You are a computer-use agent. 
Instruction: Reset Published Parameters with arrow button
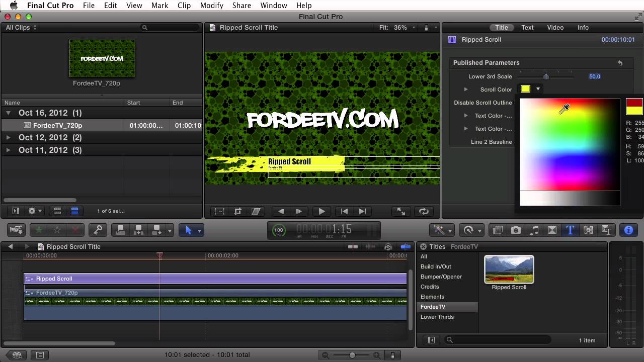pyautogui.click(x=620, y=63)
